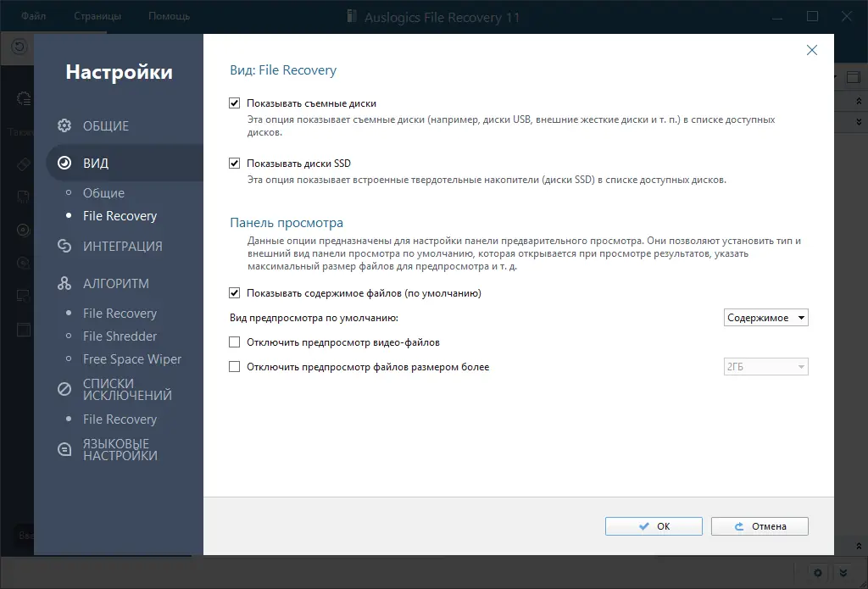Open the Страницы menu
This screenshot has height=589, width=868.
pyautogui.click(x=97, y=16)
